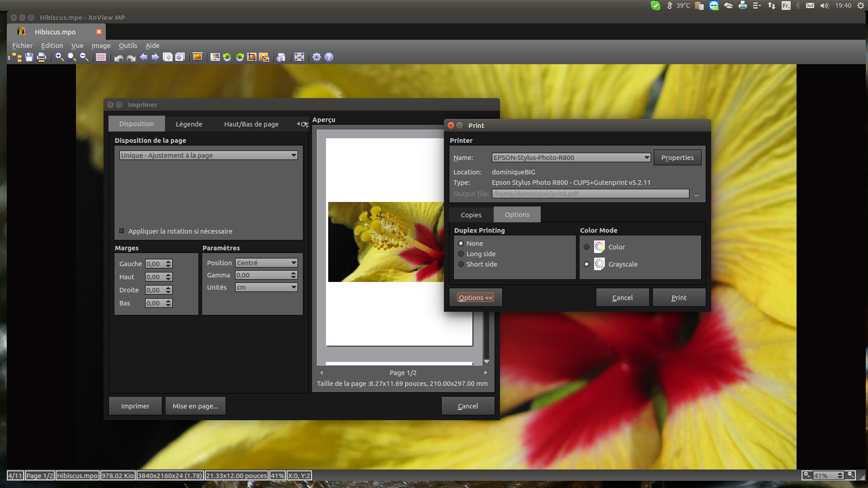Open the page layout 'Unique - Ajustement' dropdown
Viewport: 868px width, 488px height.
[208, 155]
